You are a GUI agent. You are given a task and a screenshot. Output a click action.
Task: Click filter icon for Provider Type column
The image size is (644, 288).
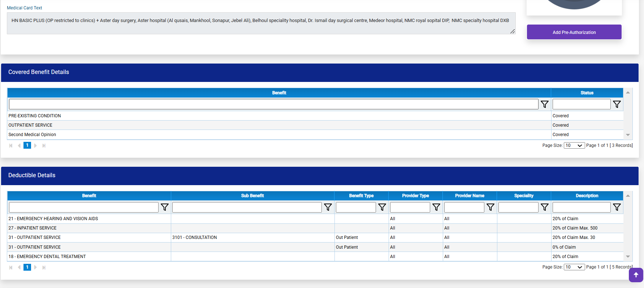tap(436, 207)
